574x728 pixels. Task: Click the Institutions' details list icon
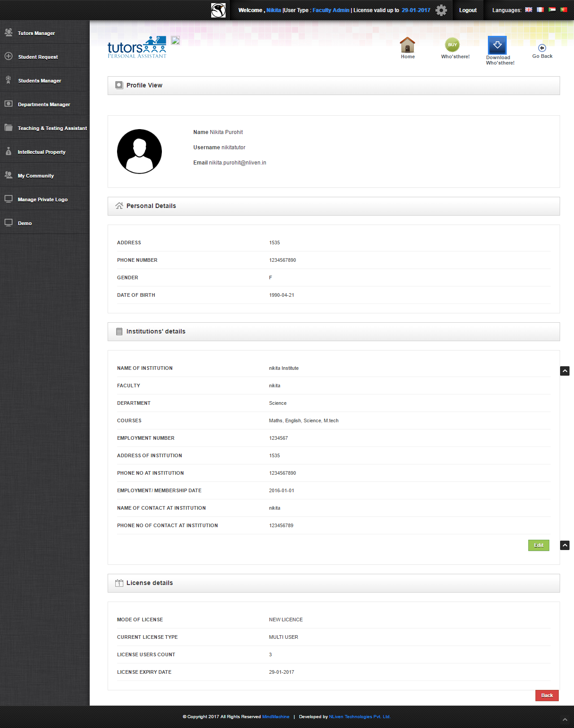(119, 331)
